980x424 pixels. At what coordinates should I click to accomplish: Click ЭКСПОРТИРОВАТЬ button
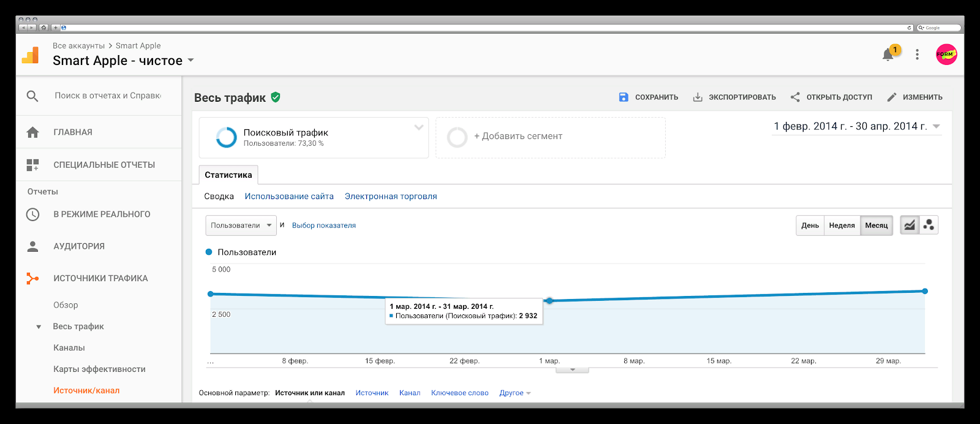pyautogui.click(x=734, y=97)
